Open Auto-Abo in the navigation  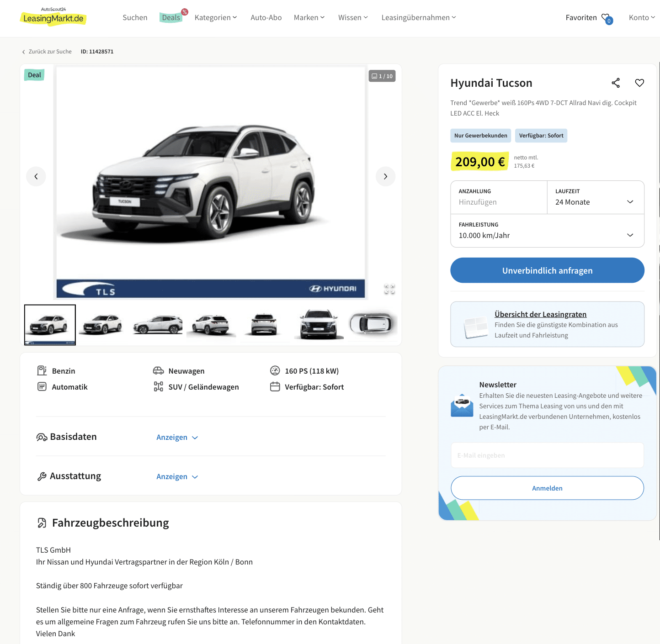(x=266, y=17)
